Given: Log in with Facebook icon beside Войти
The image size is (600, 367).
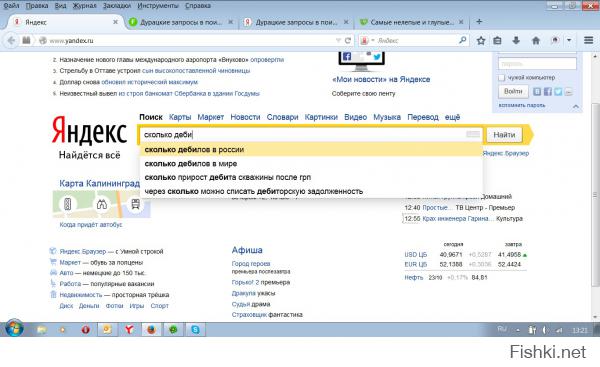Looking at the screenshot, I should [548, 91].
